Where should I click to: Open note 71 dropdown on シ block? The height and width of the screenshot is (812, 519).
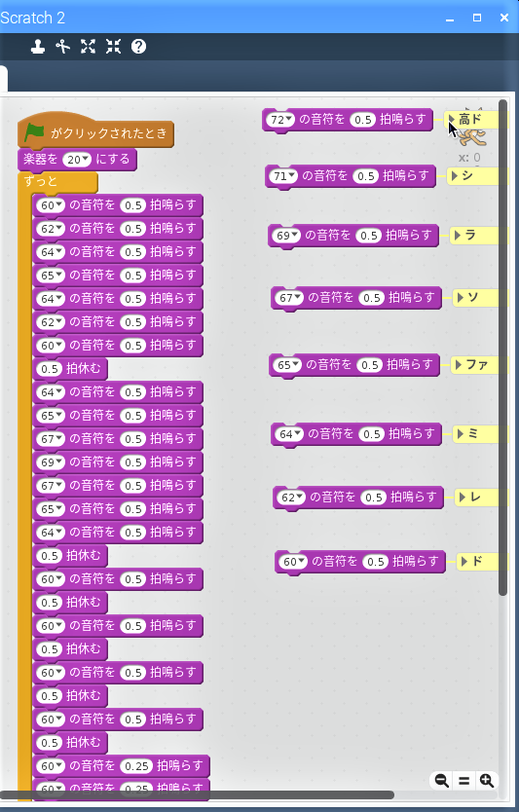pos(291,175)
